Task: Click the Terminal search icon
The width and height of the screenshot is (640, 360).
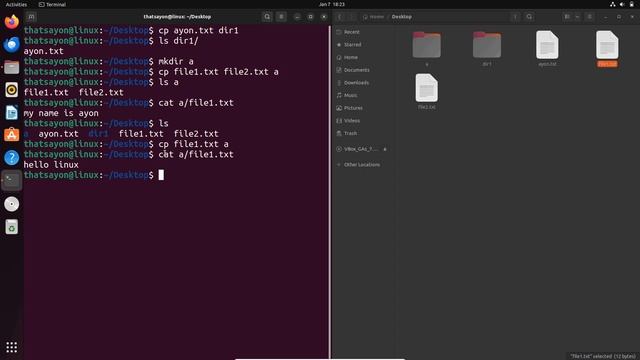Action: pos(267,17)
